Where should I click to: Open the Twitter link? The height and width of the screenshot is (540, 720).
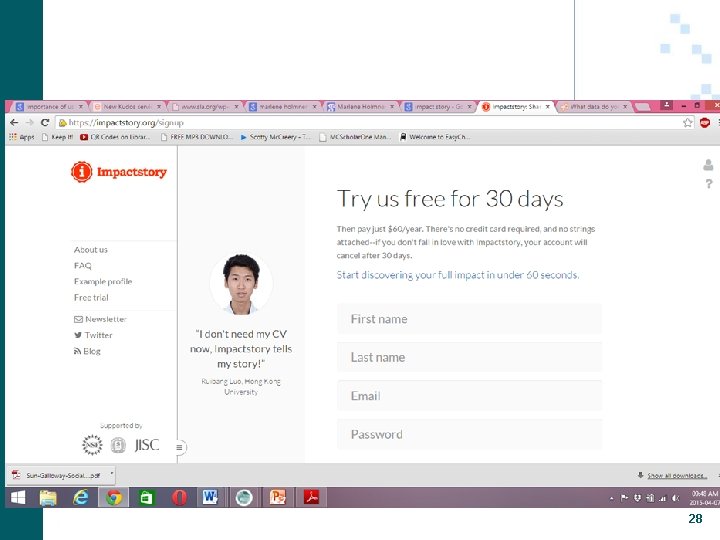pyautogui.click(x=93, y=335)
